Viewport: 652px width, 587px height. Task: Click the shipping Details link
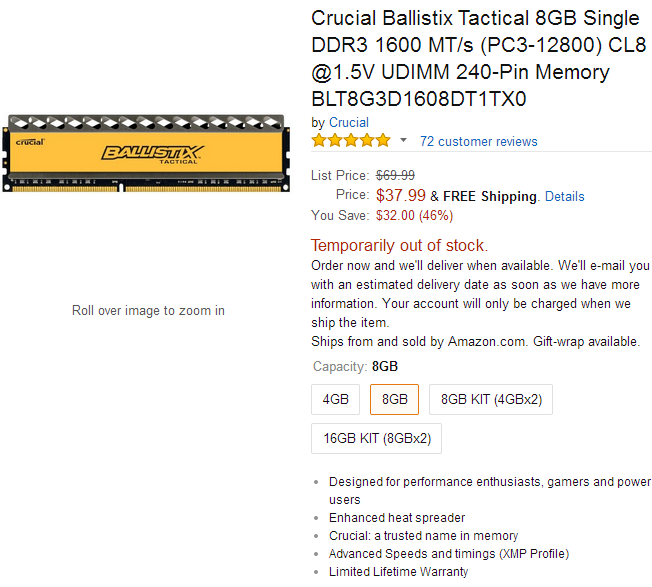point(564,196)
